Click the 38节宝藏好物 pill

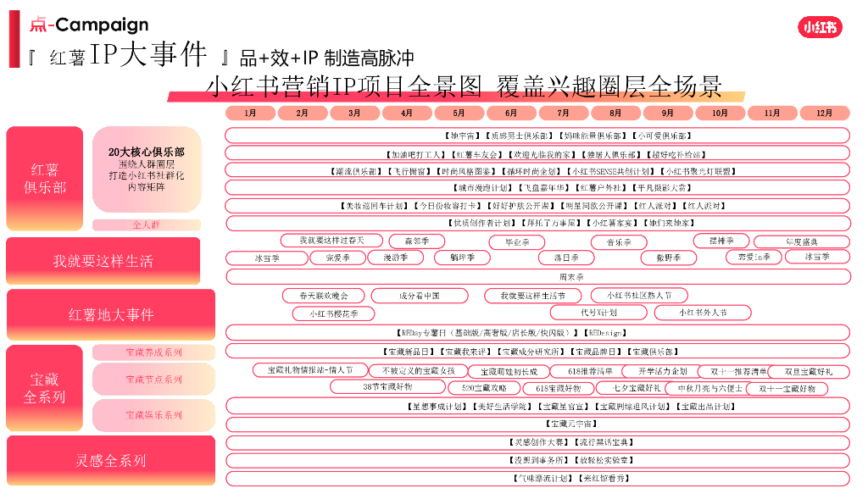click(x=387, y=386)
